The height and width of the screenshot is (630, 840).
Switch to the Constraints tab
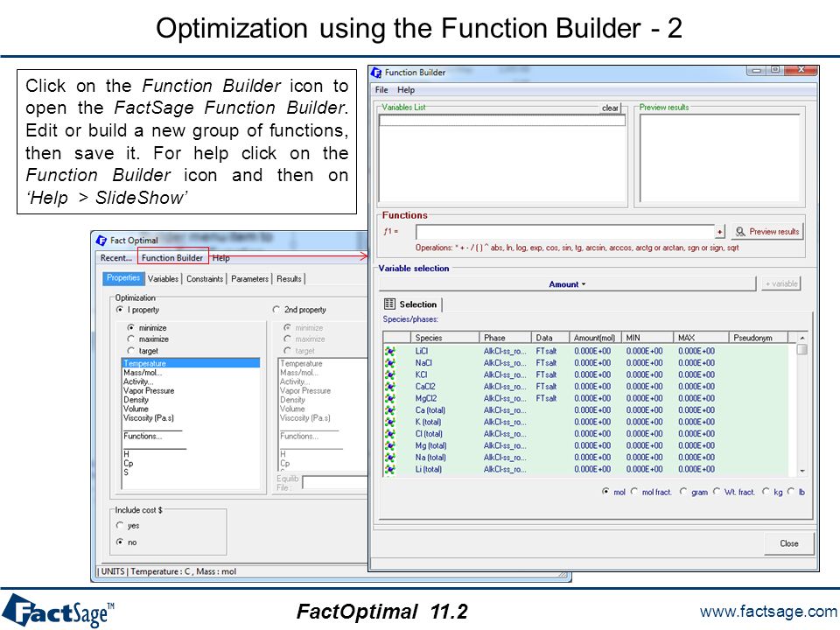click(x=205, y=278)
